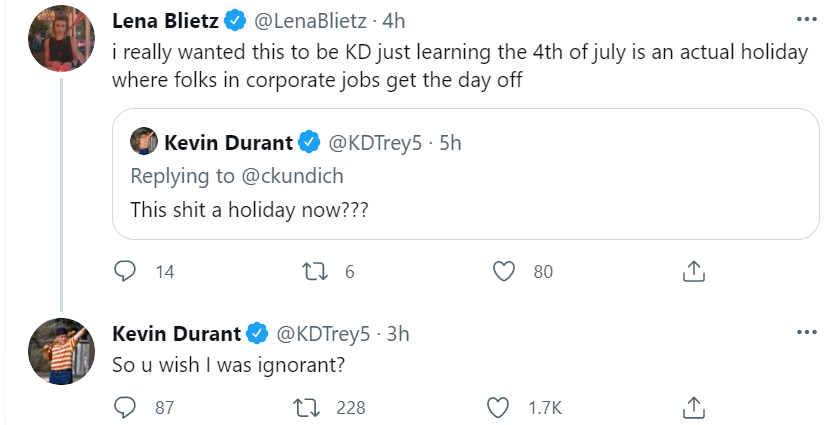Share Kevin Durant's bottom tweet
Viewport: 836px width, 425px height.
pyautogui.click(x=694, y=408)
